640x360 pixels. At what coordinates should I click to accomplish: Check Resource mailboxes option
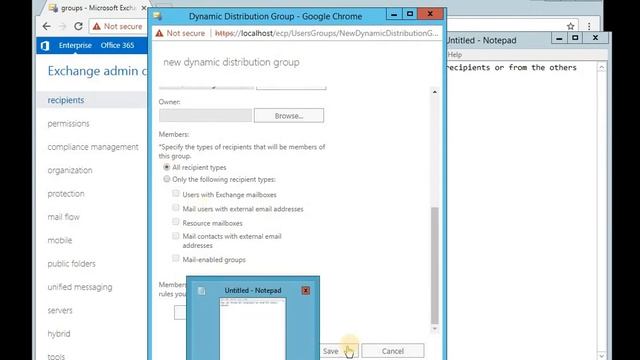click(176, 222)
